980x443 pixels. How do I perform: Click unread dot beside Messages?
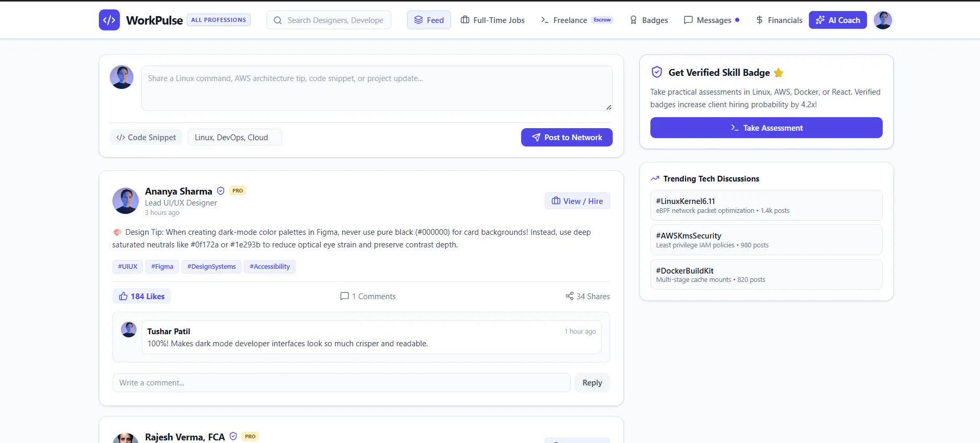point(737,20)
